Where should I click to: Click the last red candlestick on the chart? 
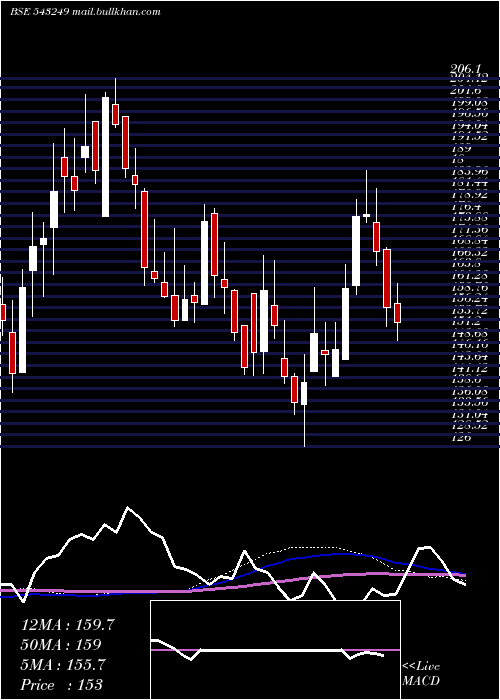[x=397, y=312]
